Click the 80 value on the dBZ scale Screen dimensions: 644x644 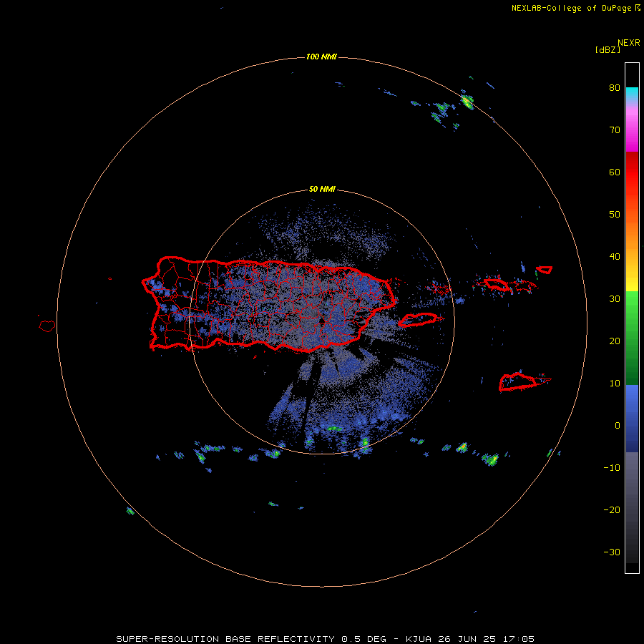(615, 88)
